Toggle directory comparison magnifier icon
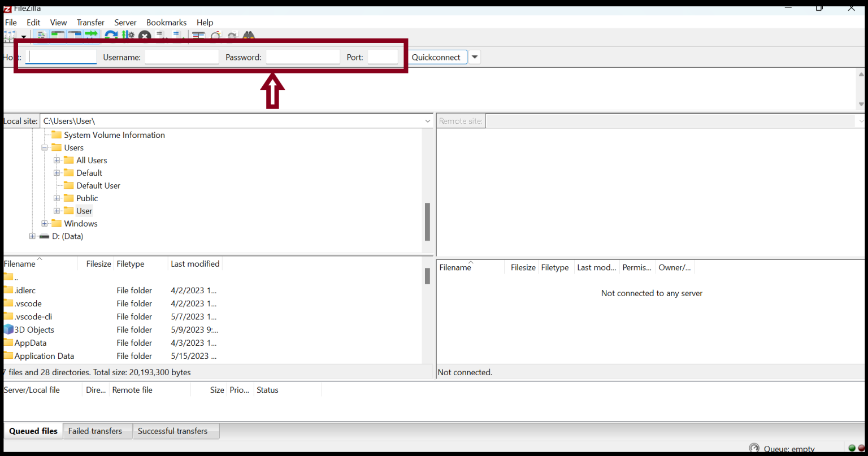The height and width of the screenshot is (456, 868). tap(215, 36)
